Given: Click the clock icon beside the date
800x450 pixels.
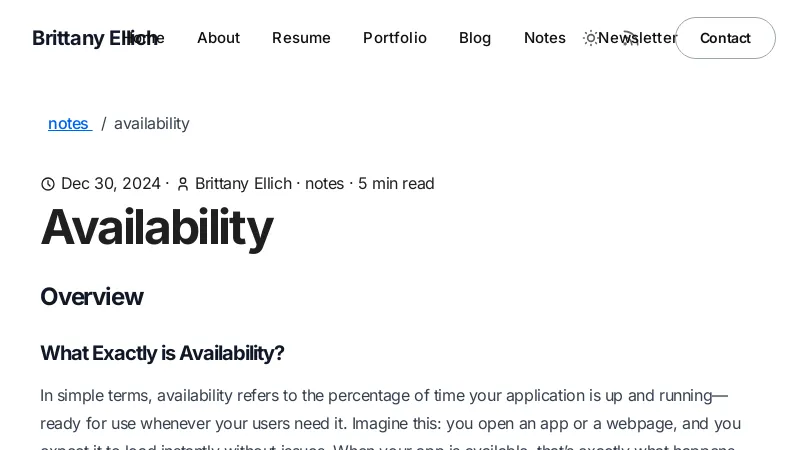Looking at the screenshot, I should (48, 184).
